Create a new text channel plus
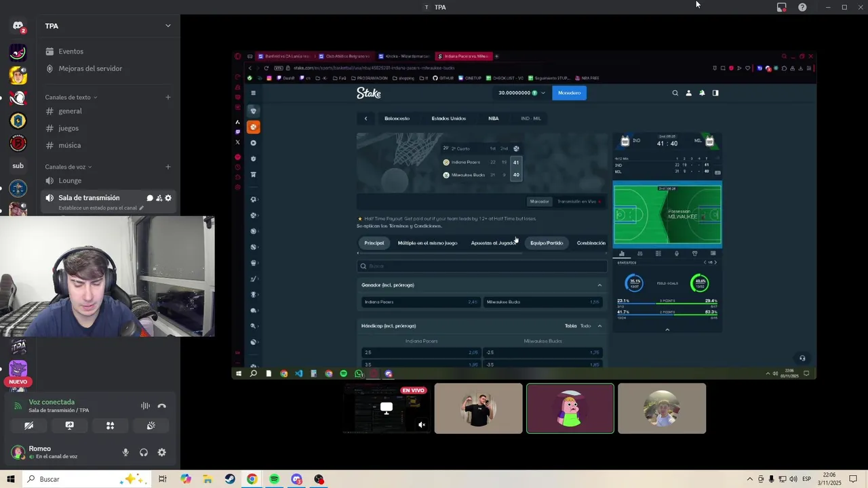 [x=168, y=97]
